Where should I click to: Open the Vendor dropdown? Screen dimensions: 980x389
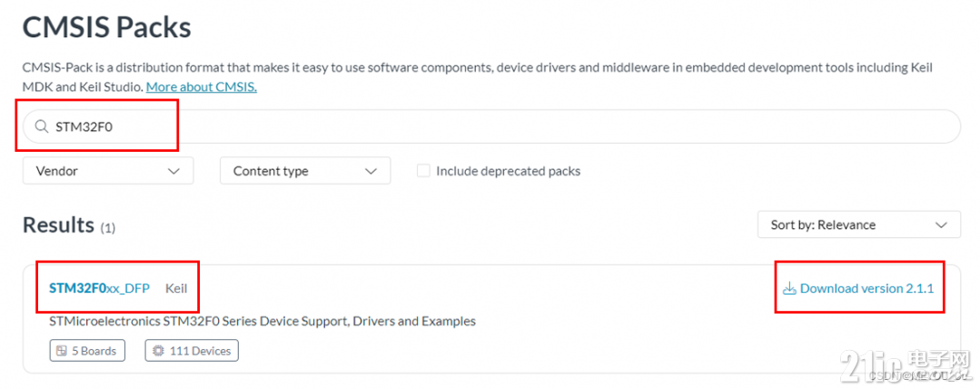108,171
